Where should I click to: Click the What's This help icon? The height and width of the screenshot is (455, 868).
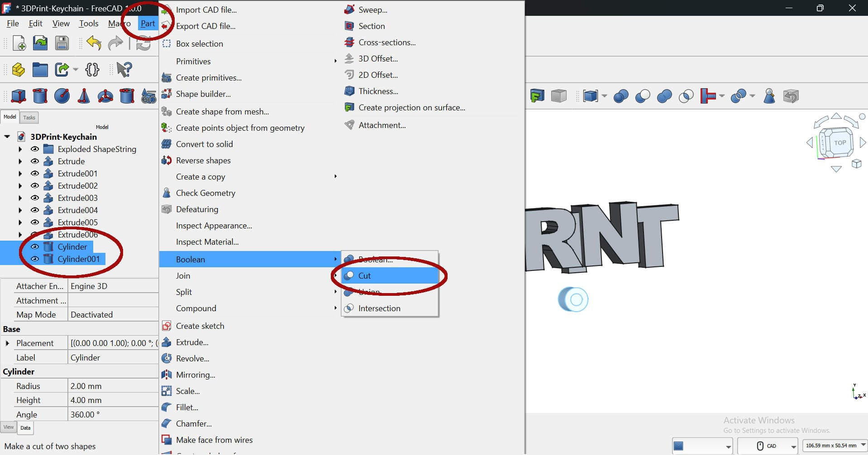[x=124, y=69]
